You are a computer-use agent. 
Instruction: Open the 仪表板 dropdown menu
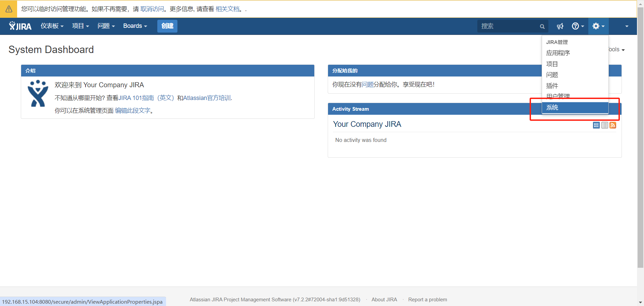(x=52, y=26)
